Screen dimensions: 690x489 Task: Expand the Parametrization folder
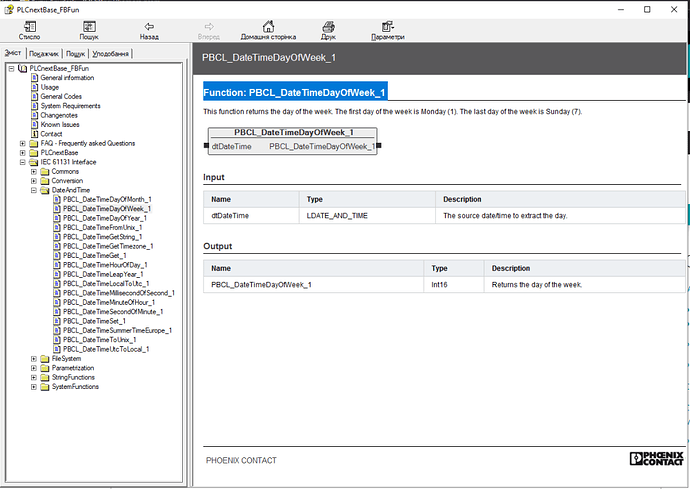pyautogui.click(x=34, y=368)
